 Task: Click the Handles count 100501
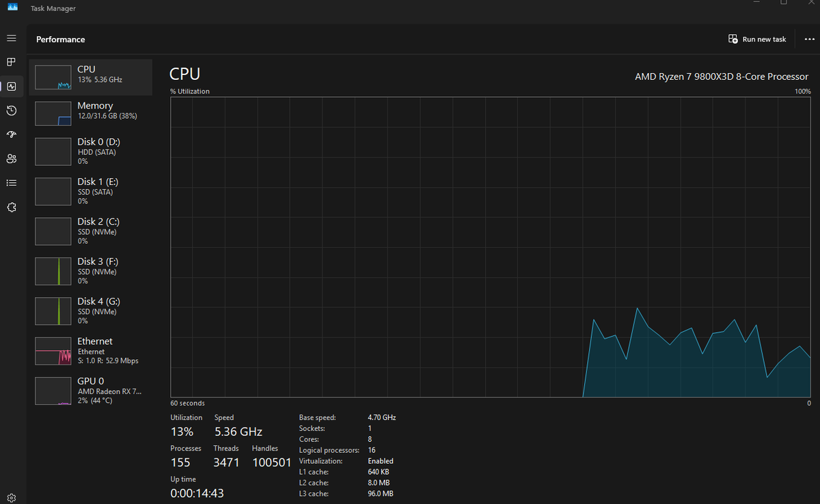coord(273,462)
